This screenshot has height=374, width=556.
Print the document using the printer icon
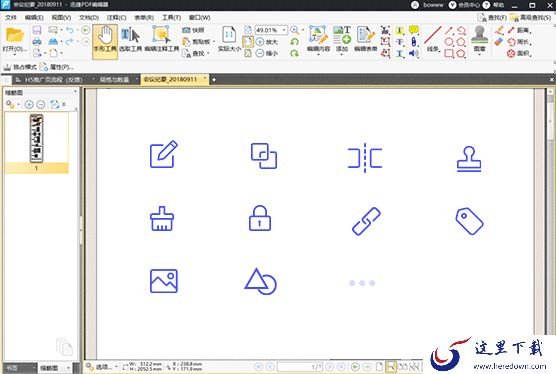click(37, 42)
